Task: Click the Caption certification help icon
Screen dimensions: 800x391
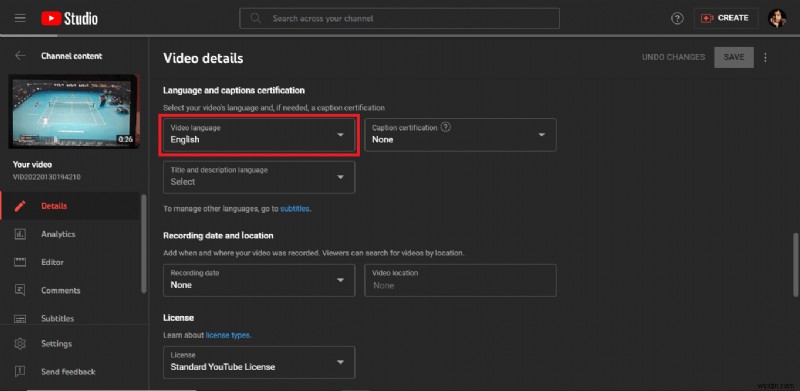Action: (x=445, y=128)
